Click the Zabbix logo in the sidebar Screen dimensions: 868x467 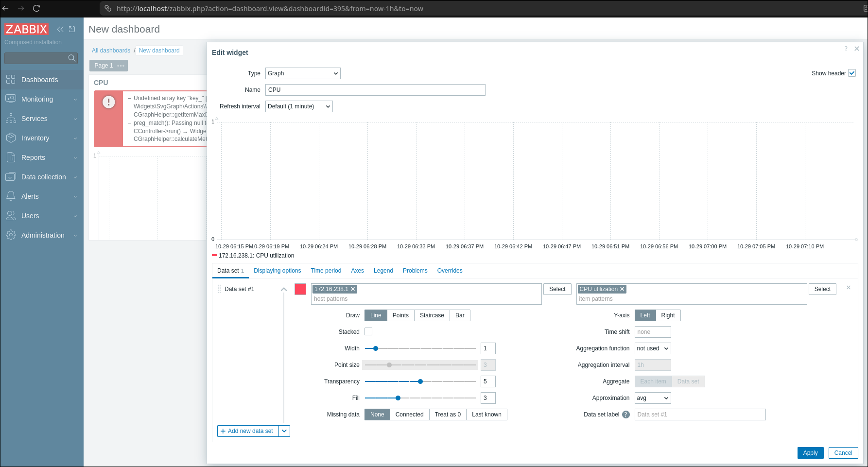(x=26, y=29)
